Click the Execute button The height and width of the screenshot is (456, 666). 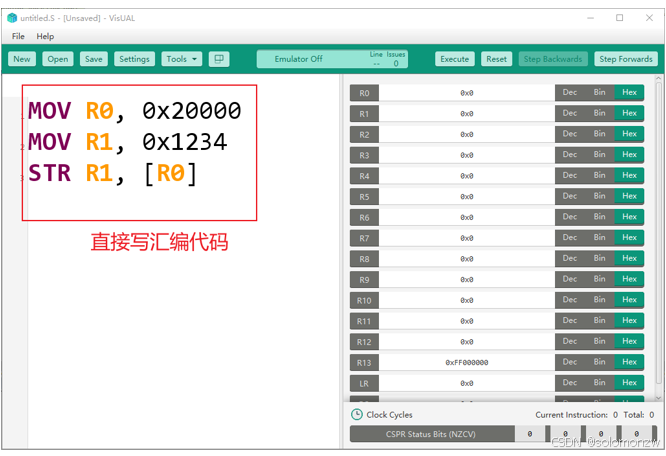pos(454,59)
